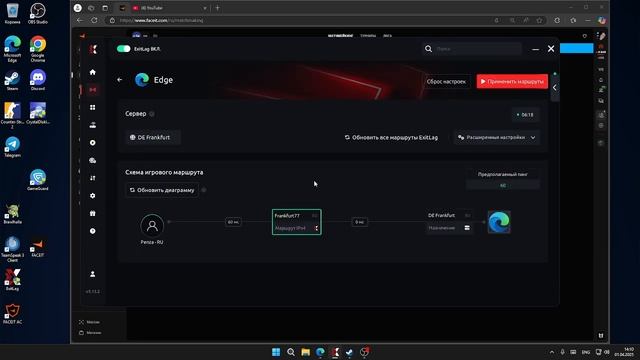Click the taskbar search icon
This screenshot has height=360, width=640.
tap(291, 352)
